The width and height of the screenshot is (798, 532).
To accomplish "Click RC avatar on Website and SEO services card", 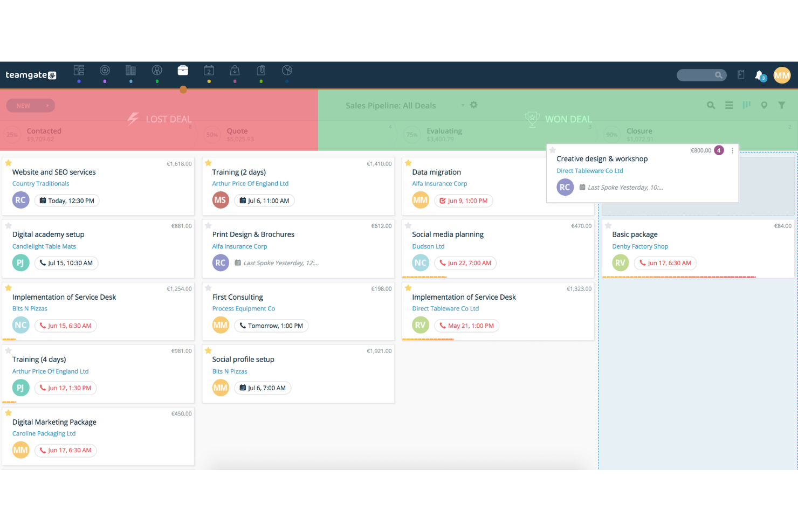I will click(x=20, y=201).
